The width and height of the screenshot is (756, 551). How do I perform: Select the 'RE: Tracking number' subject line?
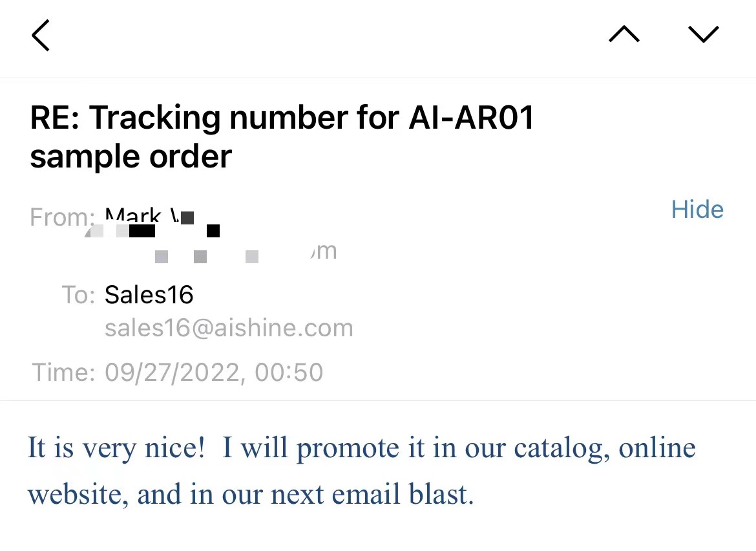[282, 137]
